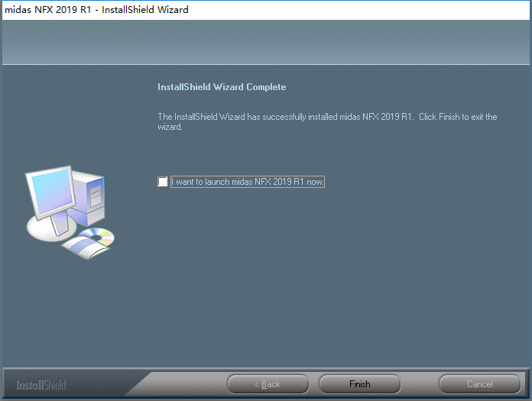Click the computer and disc setup illustration
Image resolution: width=532 pixels, height=401 pixels.
click(70, 212)
